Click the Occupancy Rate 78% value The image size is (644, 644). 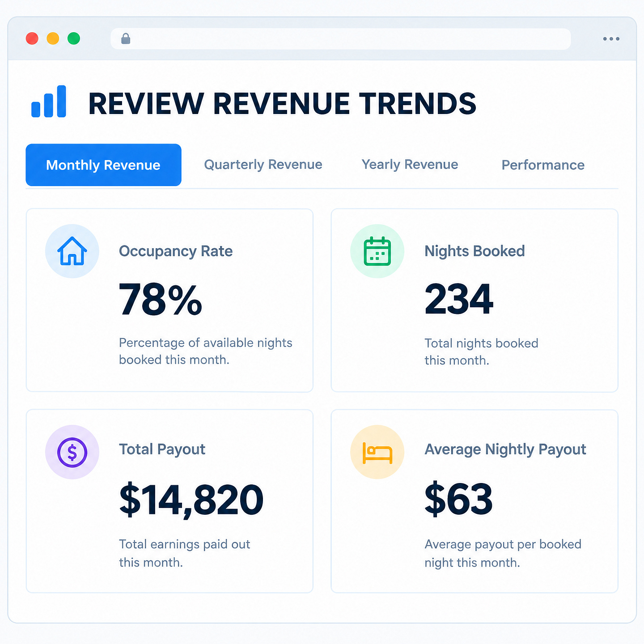[161, 300]
